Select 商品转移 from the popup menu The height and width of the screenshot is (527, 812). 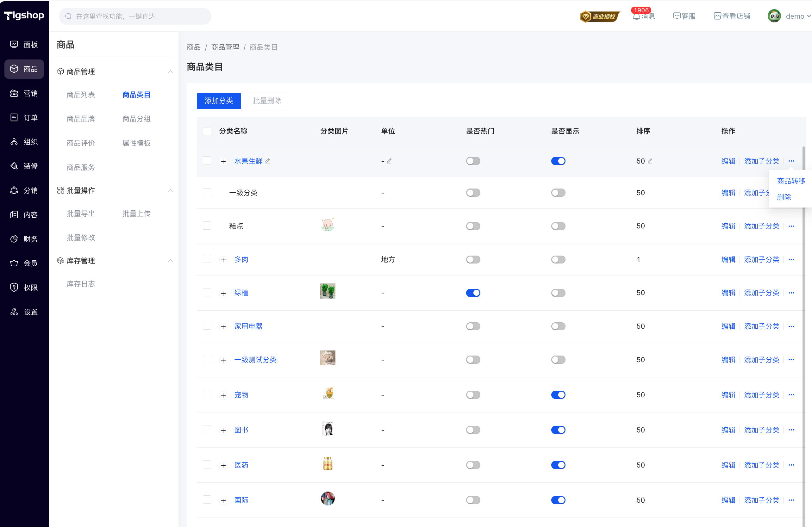tap(790, 181)
